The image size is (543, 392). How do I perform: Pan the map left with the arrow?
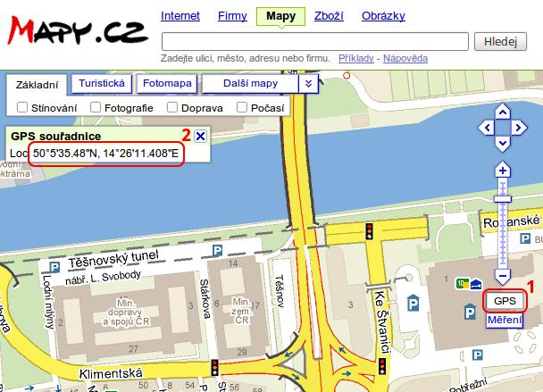487,128
